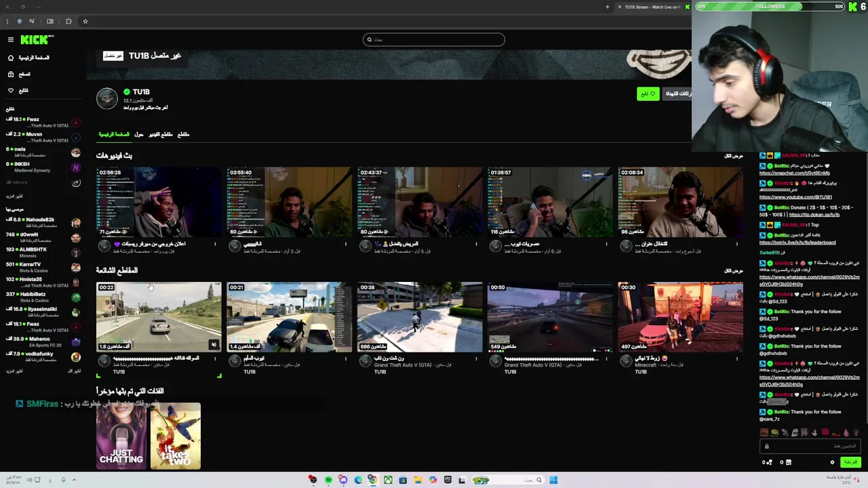
Task: Open options menu of the 00:30 clip
Action: click(x=737, y=359)
